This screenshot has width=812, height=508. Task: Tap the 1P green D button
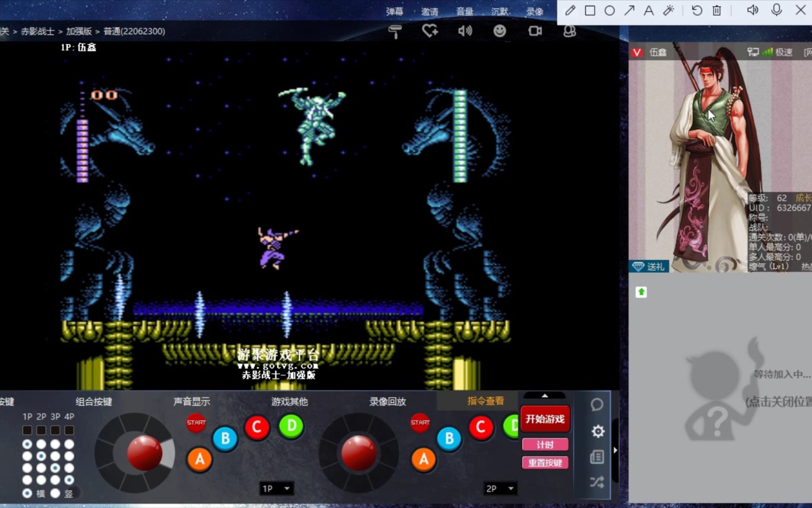pos(291,426)
